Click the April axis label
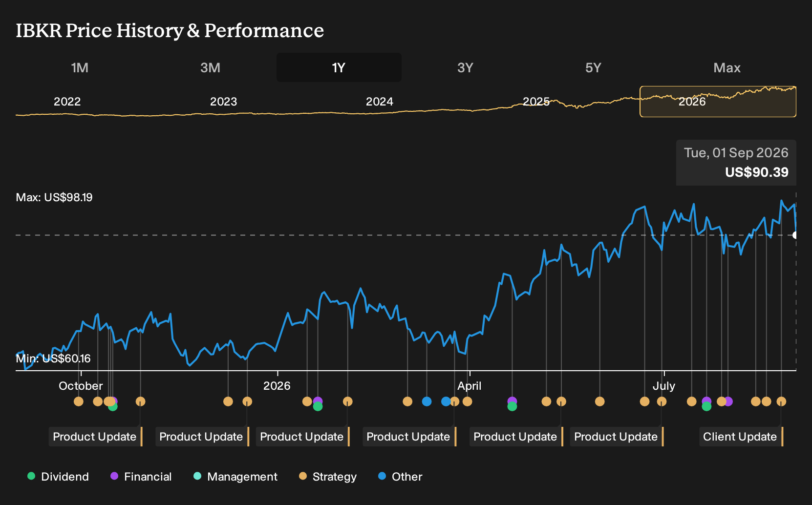The height and width of the screenshot is (505, 812). [470, 386]
